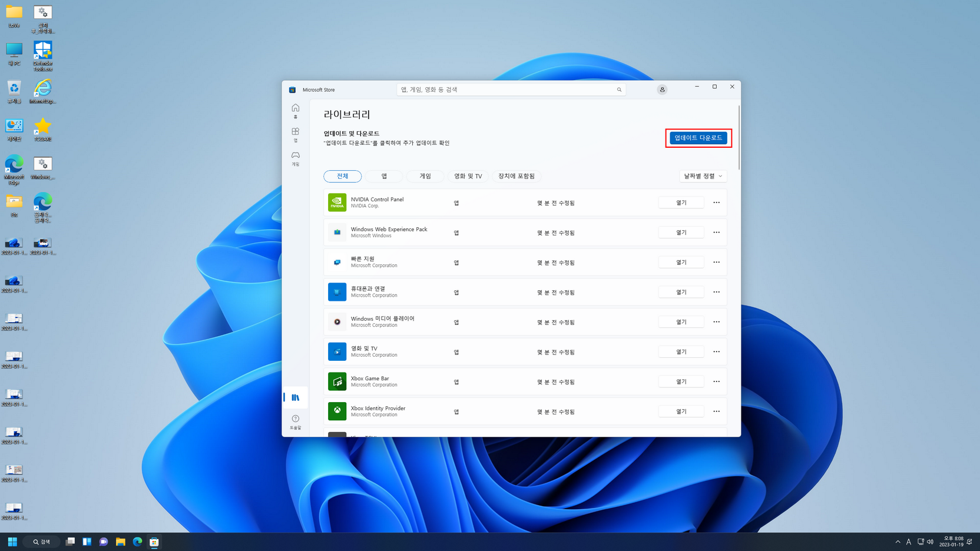The width and height of the screenshot is (980, 551).
Task: Open Microsoft Edge from the taskbar
Action: [x=137, y=542]
